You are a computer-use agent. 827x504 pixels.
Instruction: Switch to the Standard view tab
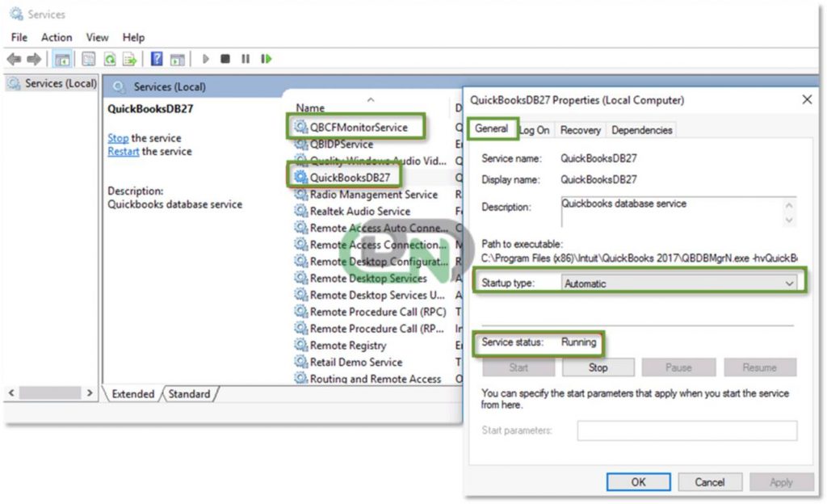tap(189, 394)
